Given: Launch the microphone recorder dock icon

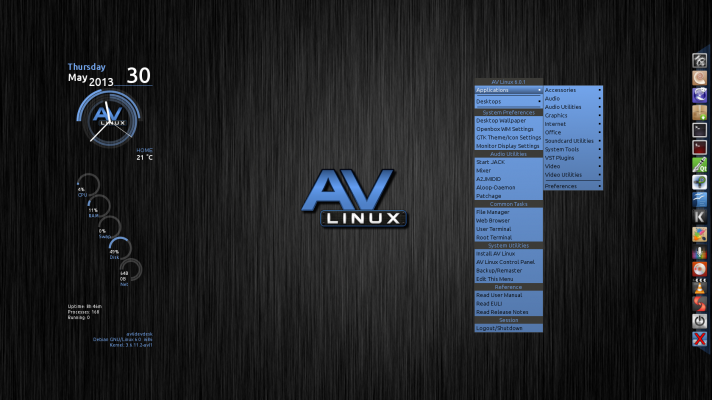Looking at the screenshot, I should tap(699, 252).
